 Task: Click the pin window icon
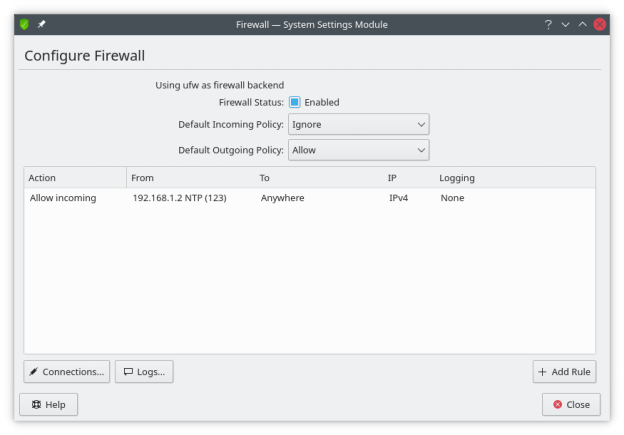(42, 24)
